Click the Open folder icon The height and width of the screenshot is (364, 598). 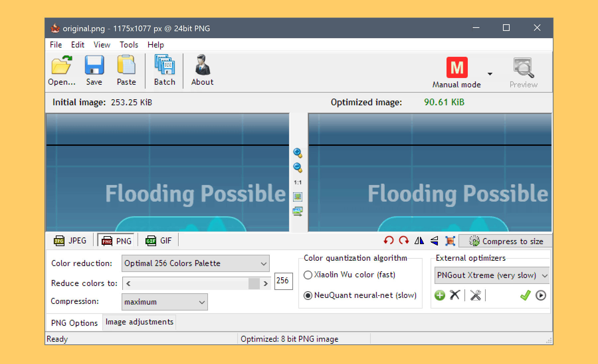[x=61, y=65]
